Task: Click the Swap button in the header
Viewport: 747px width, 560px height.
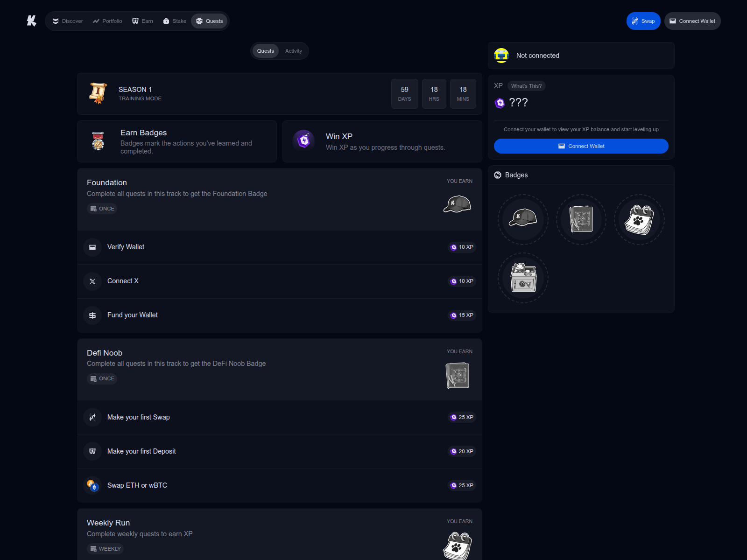Action: point(643,21)
